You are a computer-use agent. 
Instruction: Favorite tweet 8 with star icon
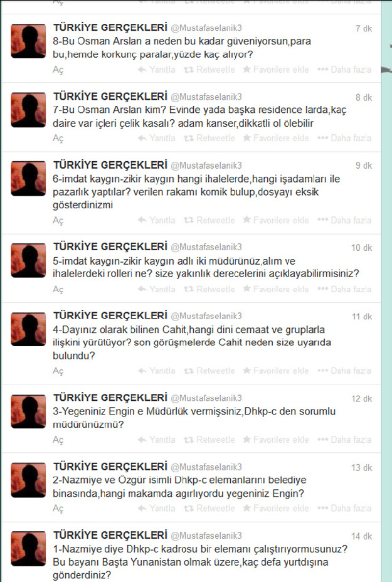[x=276, y=70]
